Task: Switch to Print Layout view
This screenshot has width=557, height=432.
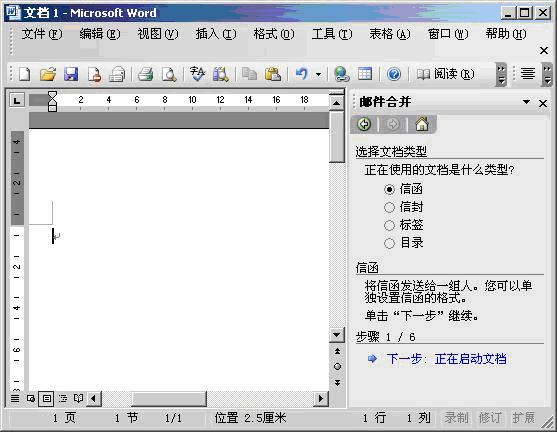Action: click(47, 399)
